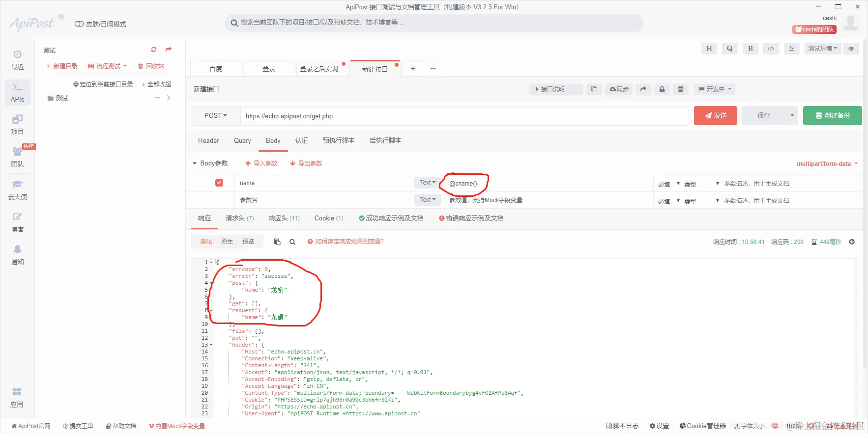This screenshot has height=434, width=868.
Task: Click the global search box
Action: 434,23
